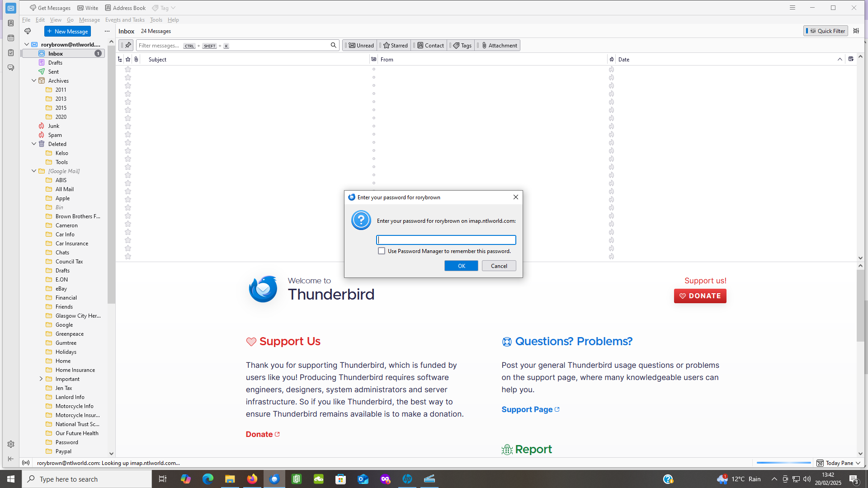Open Settings gear at sidebar bottom

coord(11,444)
